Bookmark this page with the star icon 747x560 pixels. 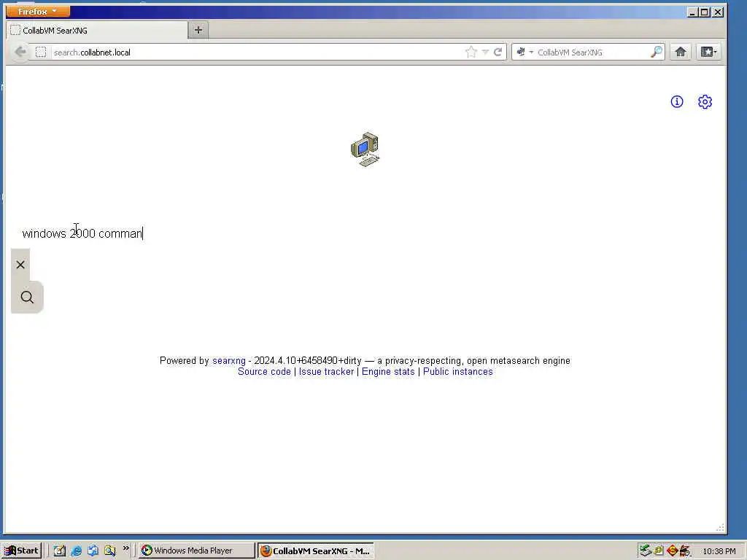click(x=471, y=52)
